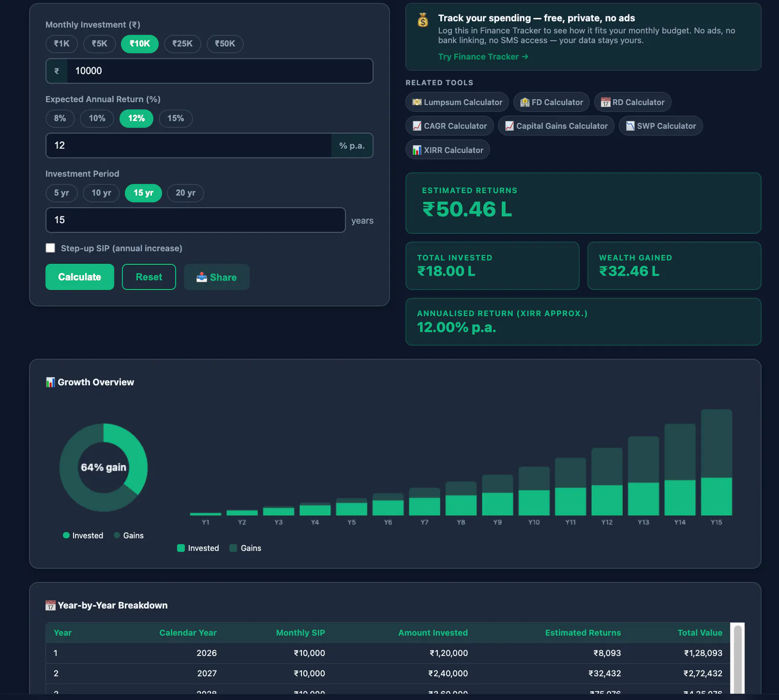Viewport: 779px width, 700px height.
Task: Click the RD Calculator calendar icon
Action: click(606, 102)
